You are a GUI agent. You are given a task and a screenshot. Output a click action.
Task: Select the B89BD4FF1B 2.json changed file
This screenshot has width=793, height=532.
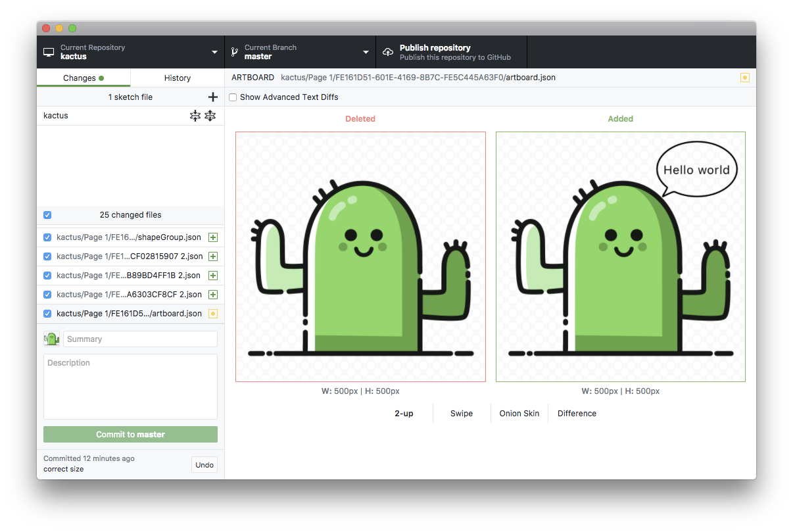click(x=131, y=276)
